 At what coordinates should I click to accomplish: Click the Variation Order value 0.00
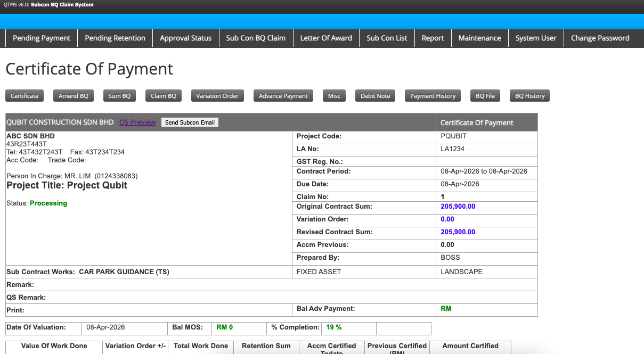(447, 219)
